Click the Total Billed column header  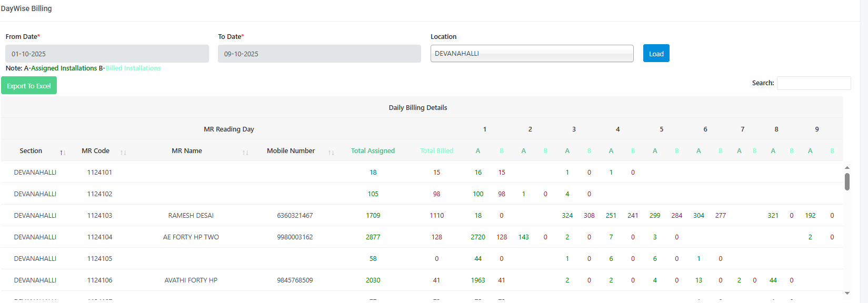436,151
